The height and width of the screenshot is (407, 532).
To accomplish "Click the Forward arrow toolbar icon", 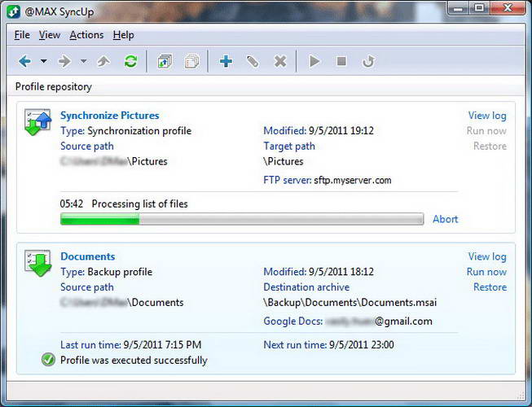I will pyautogui.click(x=64, y=61).
